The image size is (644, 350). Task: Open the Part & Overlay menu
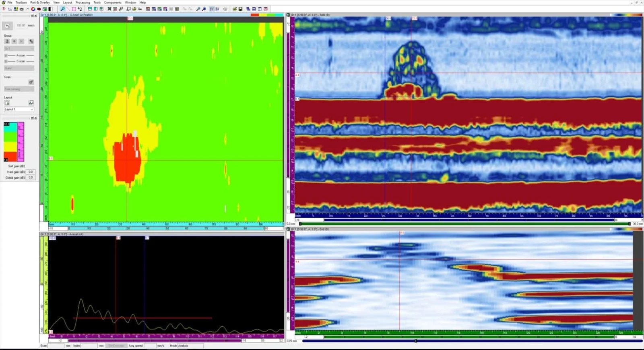(x=40, y=2)
